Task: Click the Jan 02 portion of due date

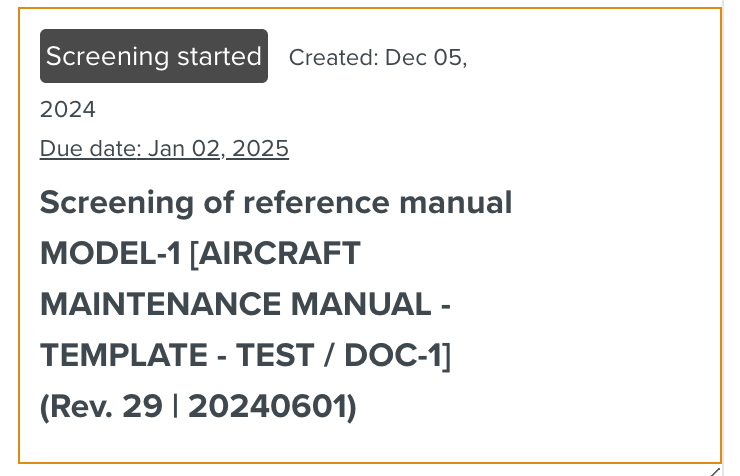Action: [x=186, y=149]
